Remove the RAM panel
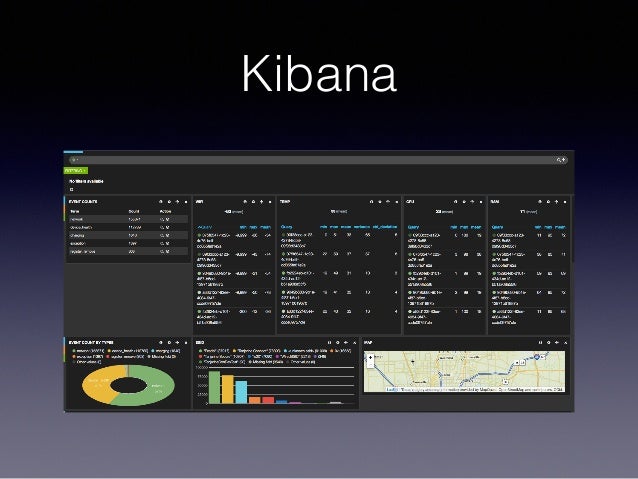Screen dimensions: 638x479 [x=565, y=202]
